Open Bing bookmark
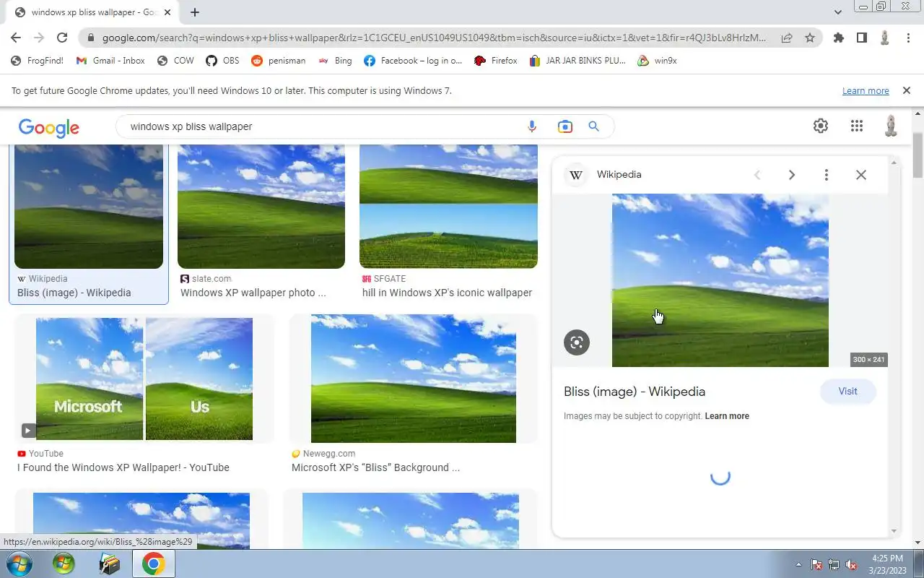 (335, 61)
